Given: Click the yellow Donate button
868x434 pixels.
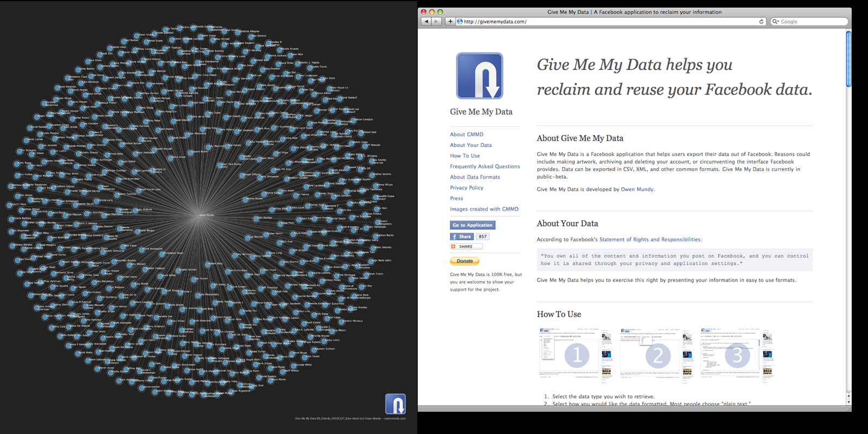Looking at the screenshot, I should pos(464,261).
